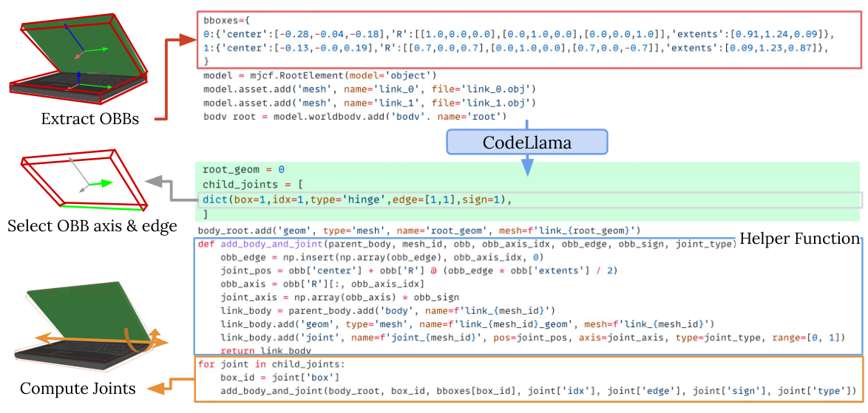The width and height of the screenshot is (868, 413).
Task: Click the "child_joints = [" line
Action: coord(252,183)
